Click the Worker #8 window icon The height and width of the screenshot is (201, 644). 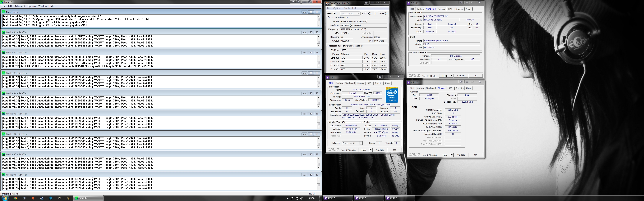[4, 175]
